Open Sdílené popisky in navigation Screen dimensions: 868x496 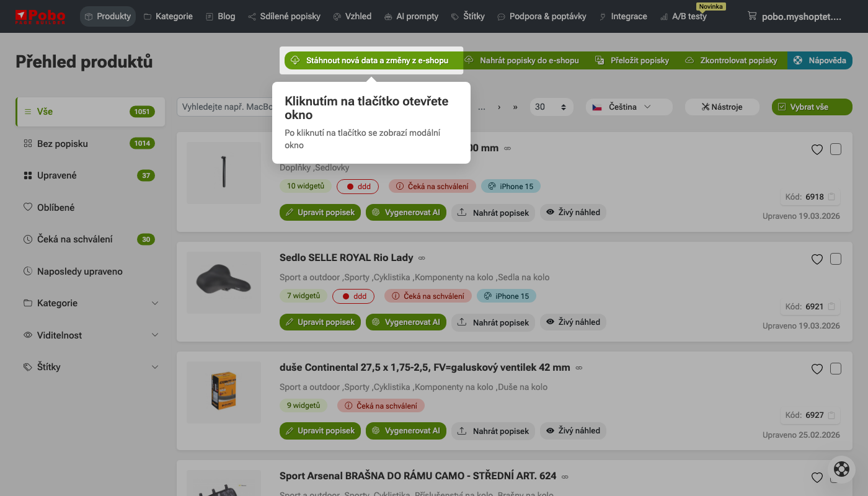(284, 16)
